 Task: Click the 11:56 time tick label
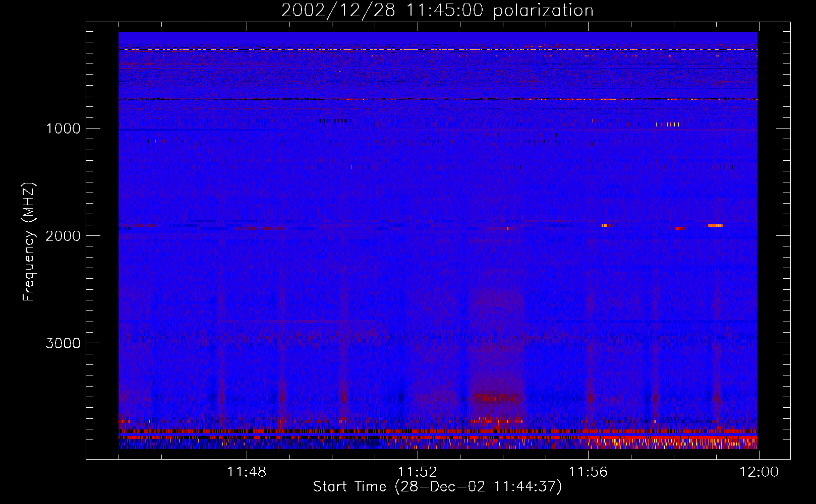tap(588, 472)
